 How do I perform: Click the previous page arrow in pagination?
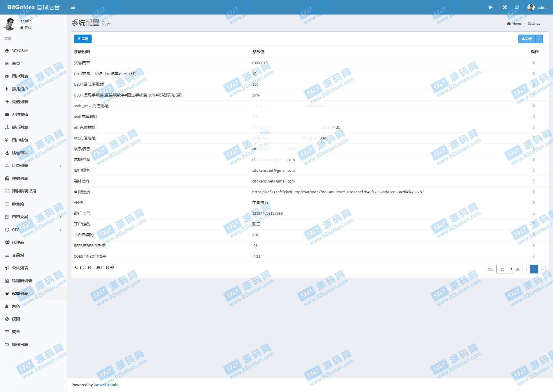526,269
